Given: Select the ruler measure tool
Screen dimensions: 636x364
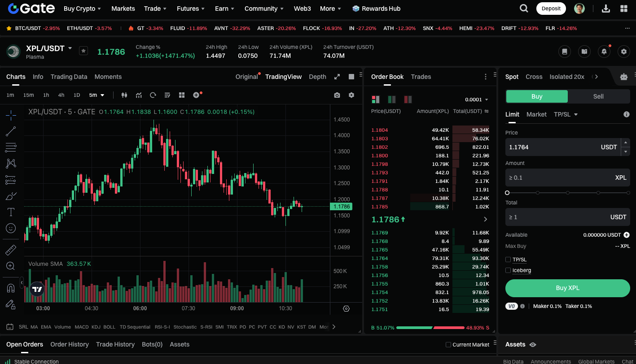Looking at the screenshot, I should [11, 250].
